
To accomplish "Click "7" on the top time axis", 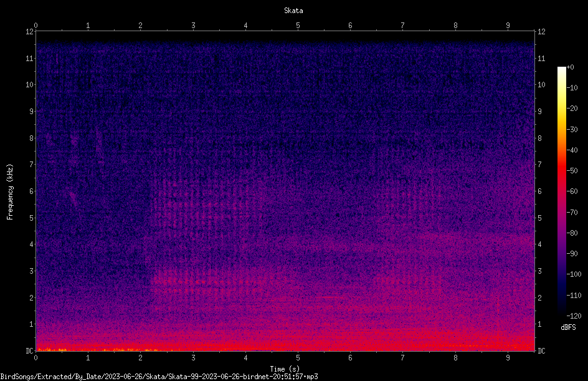I will pyautogui.click(x=403, y=26).
